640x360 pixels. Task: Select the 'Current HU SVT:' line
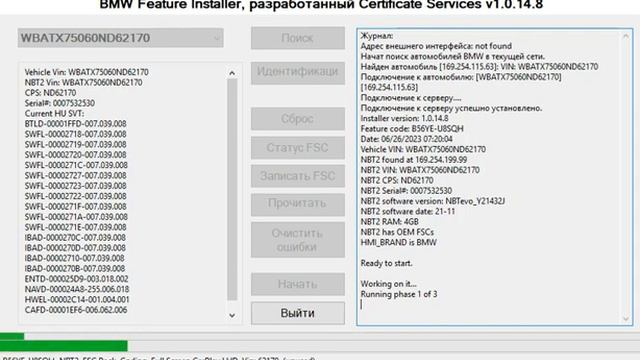54,113
